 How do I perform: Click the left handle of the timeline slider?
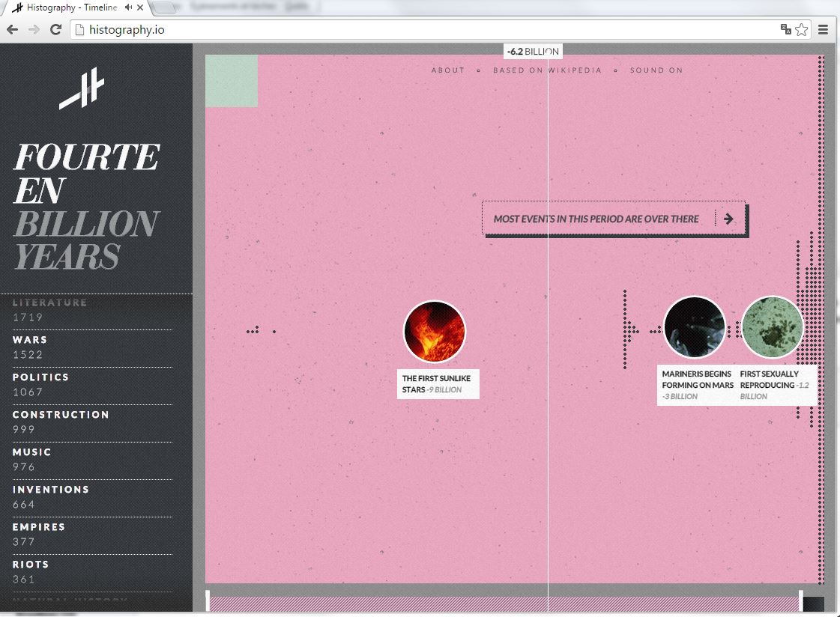point(208,601)
